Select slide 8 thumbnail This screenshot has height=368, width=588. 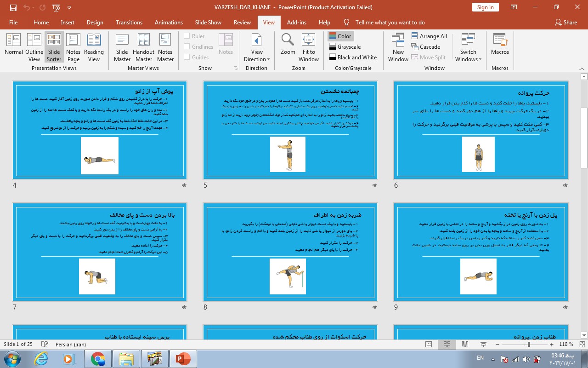(x=290, y=252)
